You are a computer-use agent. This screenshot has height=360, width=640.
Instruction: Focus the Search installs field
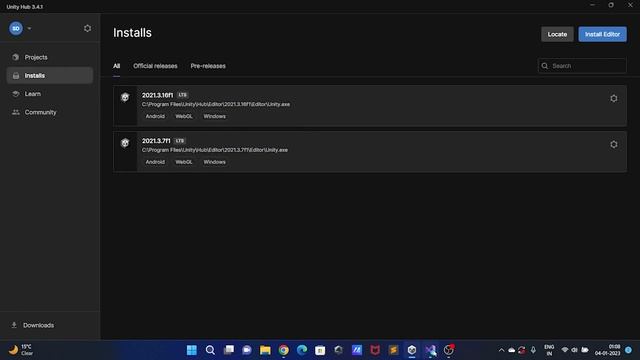(582, 66)
